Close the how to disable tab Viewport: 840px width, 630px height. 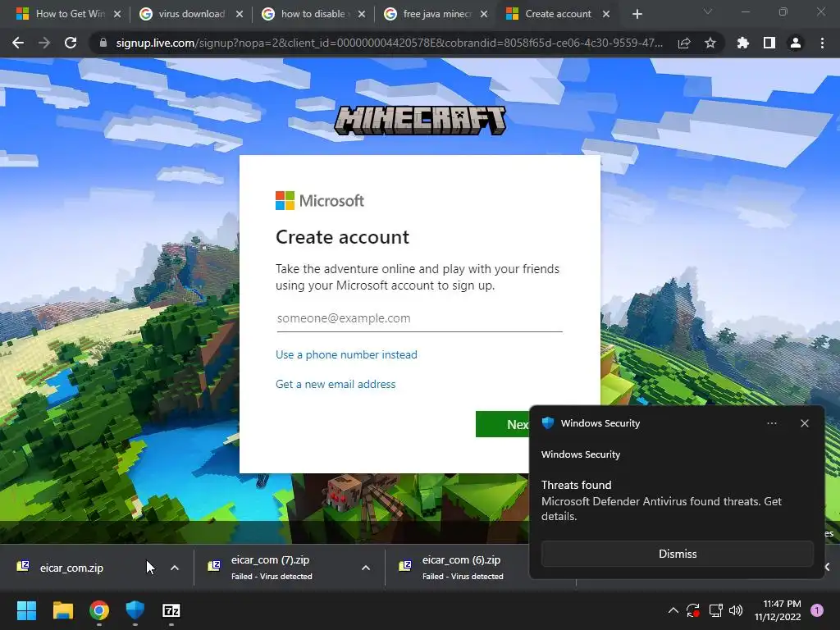[x=362, y=14]
